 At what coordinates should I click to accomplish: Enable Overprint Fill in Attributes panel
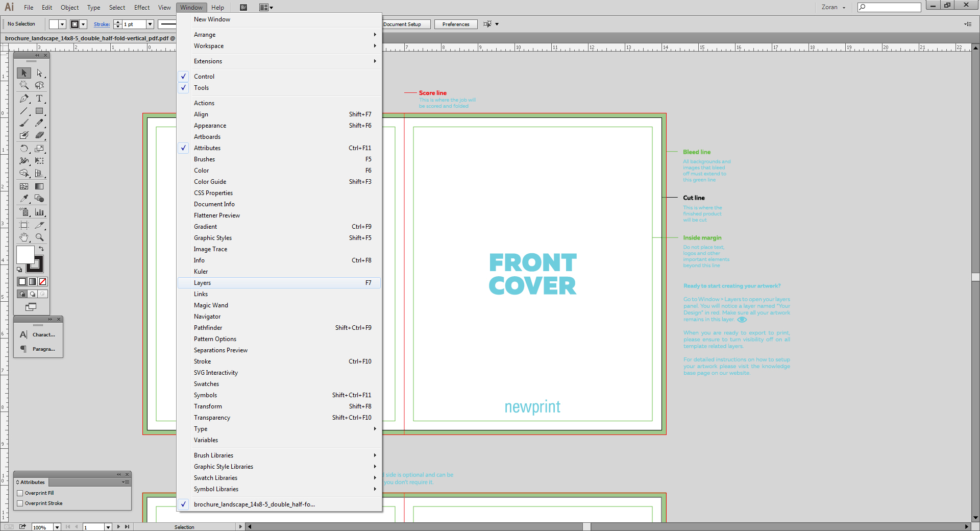click(x=19, y=493)
